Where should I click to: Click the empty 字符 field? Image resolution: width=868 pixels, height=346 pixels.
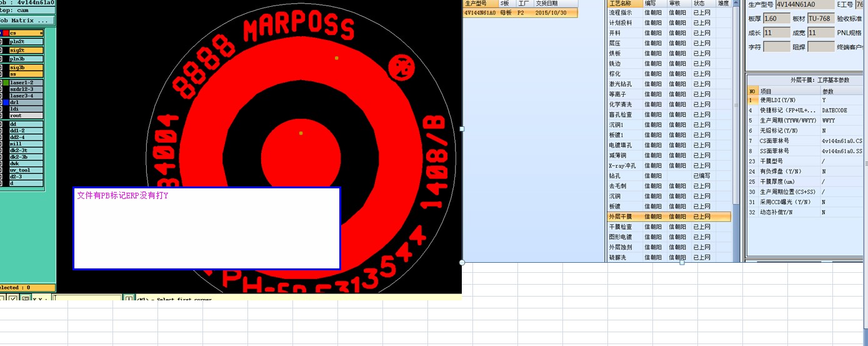coord(777,47)
